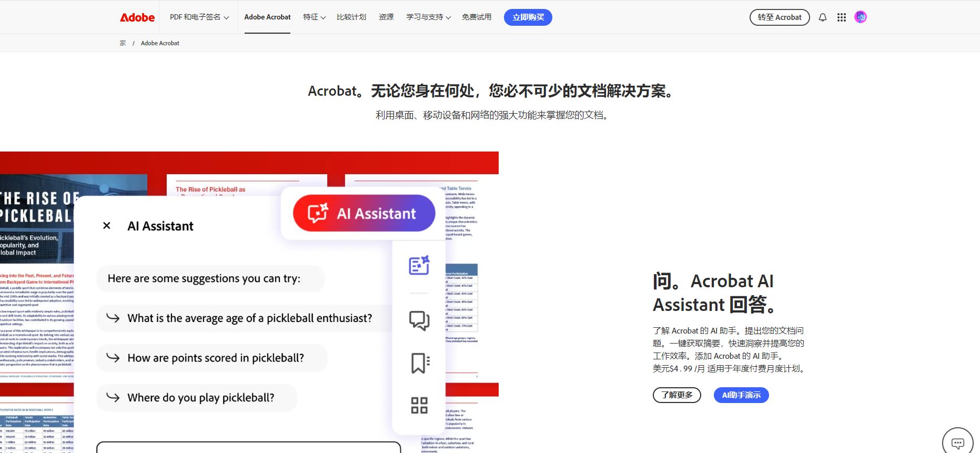Click the comments icon in sidebar
Image resolution: width=980 pixels, height=453 pixels.
[419, 320]
